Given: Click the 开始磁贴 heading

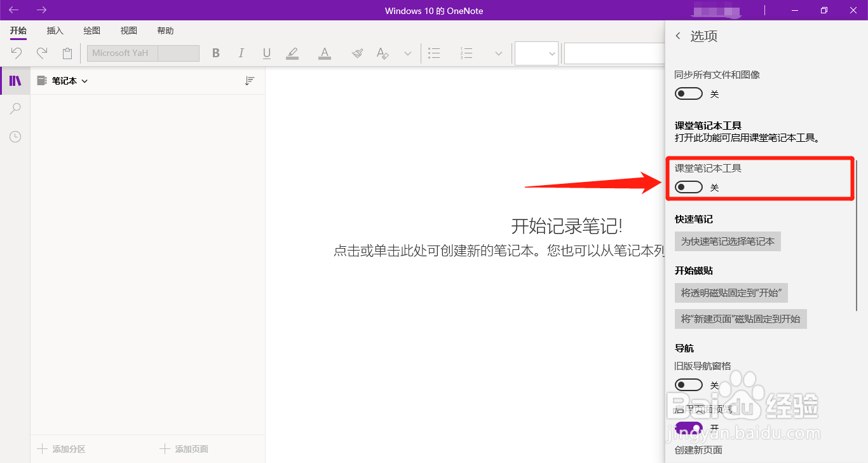Looking at the screenshot, I should coord(694,270).
